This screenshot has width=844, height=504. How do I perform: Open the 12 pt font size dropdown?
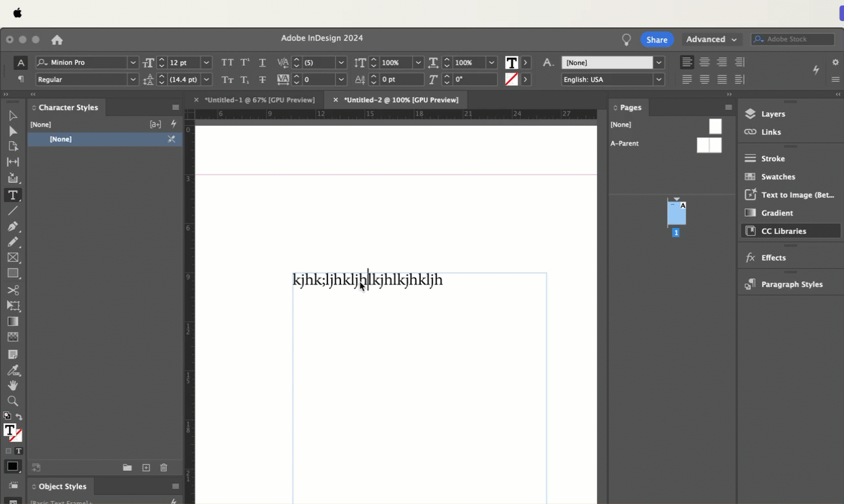point(206,63)
